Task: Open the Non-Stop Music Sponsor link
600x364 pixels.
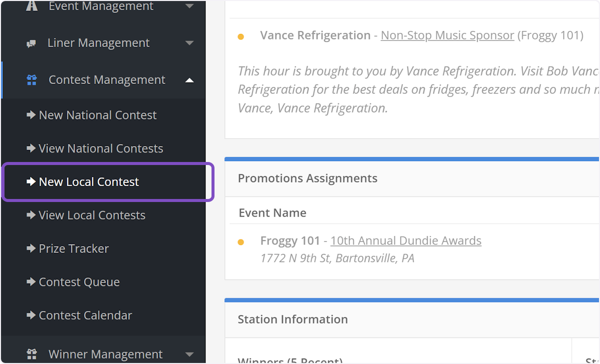Action: point(447,35)
